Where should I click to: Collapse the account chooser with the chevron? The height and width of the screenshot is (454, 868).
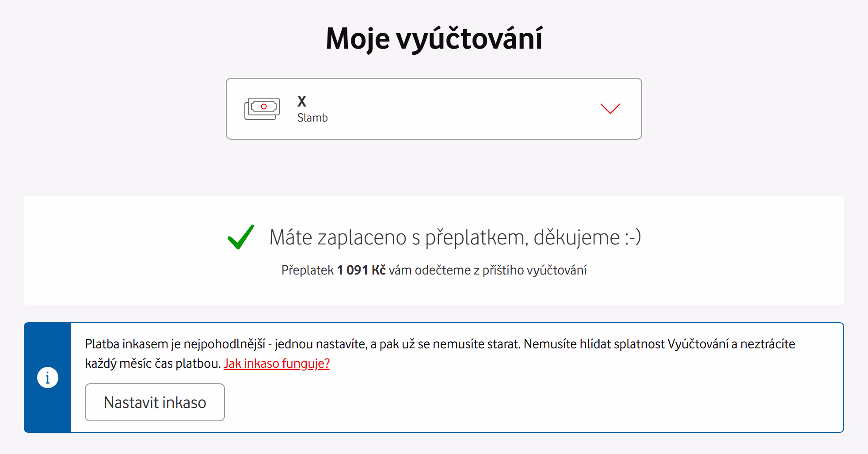pyautogui.click(x=610, y=109)
